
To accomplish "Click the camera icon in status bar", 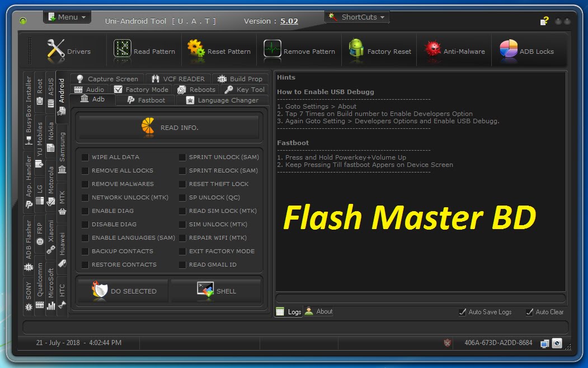I will pos(557,343).
